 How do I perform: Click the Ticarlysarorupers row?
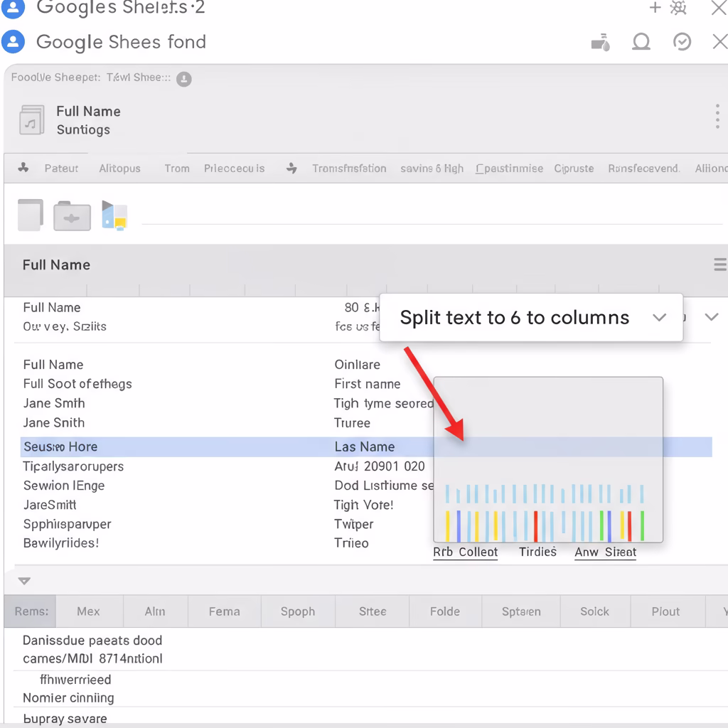click(x=73, y=466)
